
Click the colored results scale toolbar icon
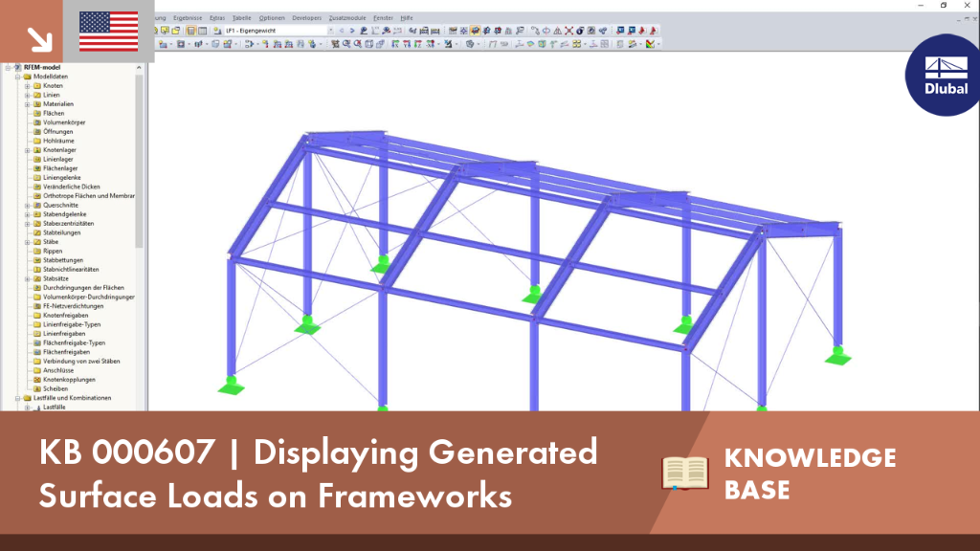tap(651, 44)
